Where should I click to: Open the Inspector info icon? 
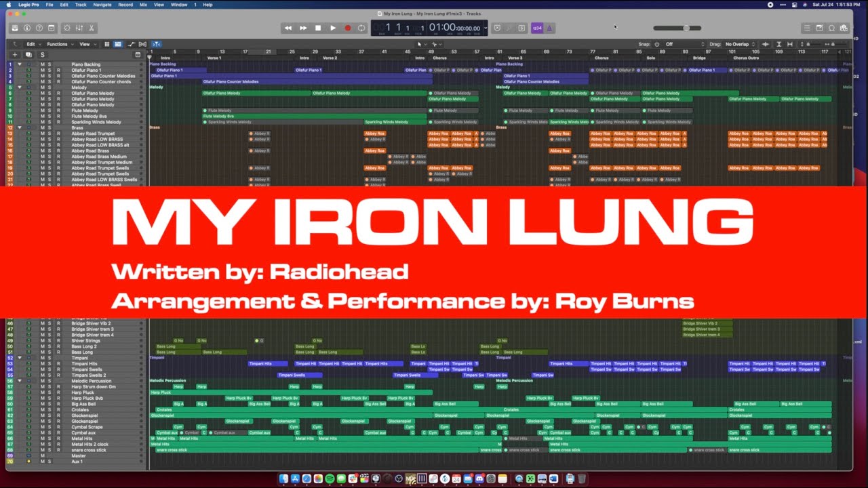(27, 28)
